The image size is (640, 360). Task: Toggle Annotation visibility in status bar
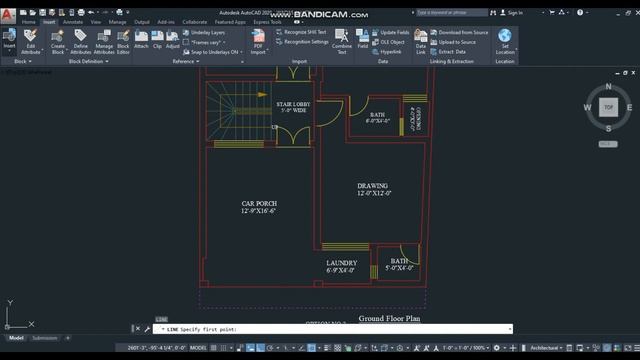pyautogui.click(x=416, y=348)
